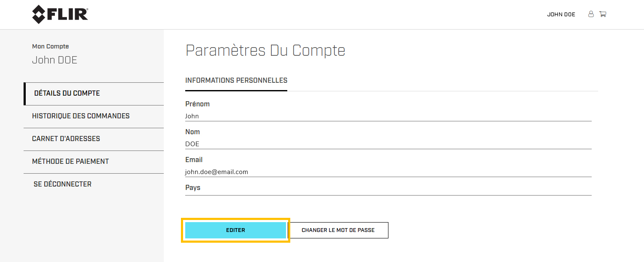The image size is (644, 262).
Task: Click the John DOE name in sidebar
Action: point(54,60)
